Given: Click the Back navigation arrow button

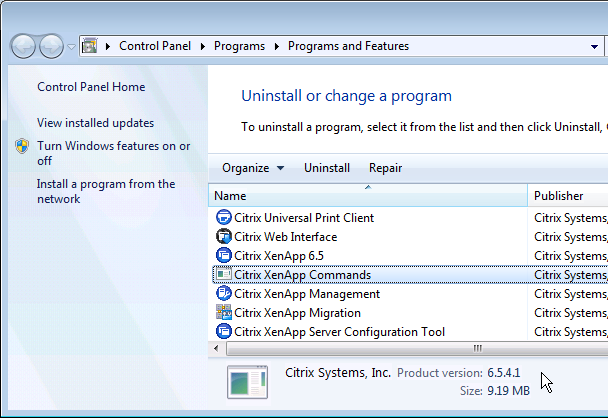Looking at the screenshot, I should [x=23, y=46].
